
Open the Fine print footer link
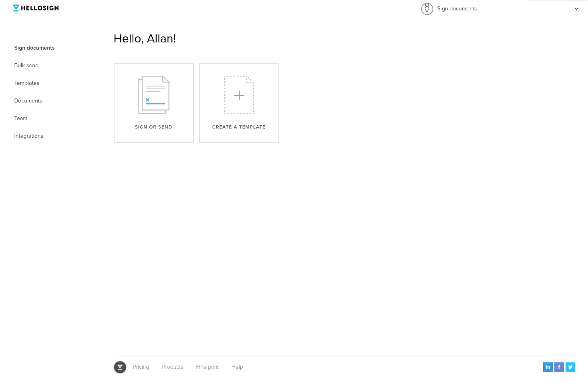[x=207, y=367]
